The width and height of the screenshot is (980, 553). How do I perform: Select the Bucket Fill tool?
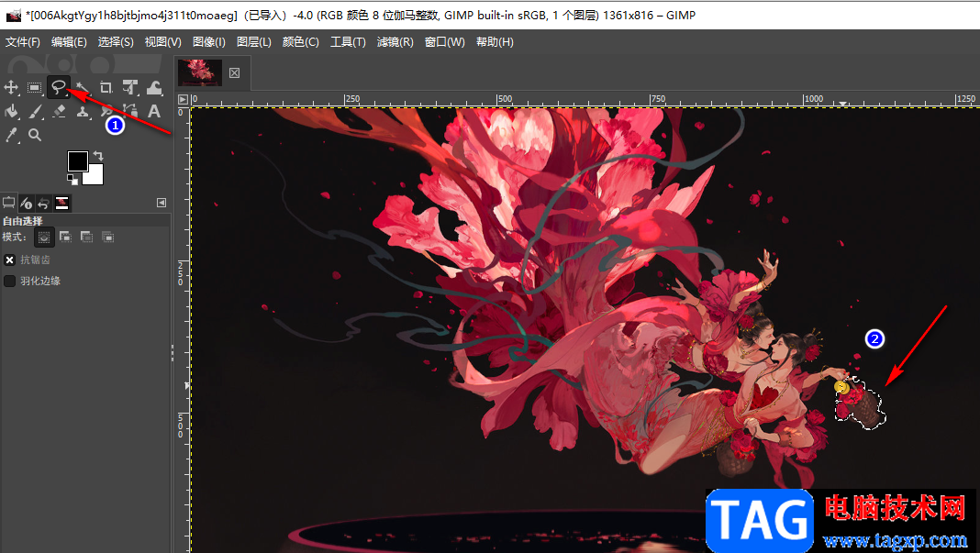(11, 111)
